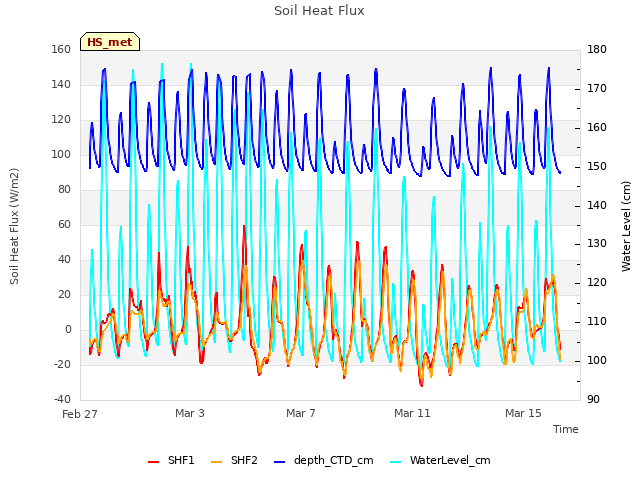Screen dimensions: 640x480
Task: Click the Mar 3 date tick label
Action: coord(190,413)
